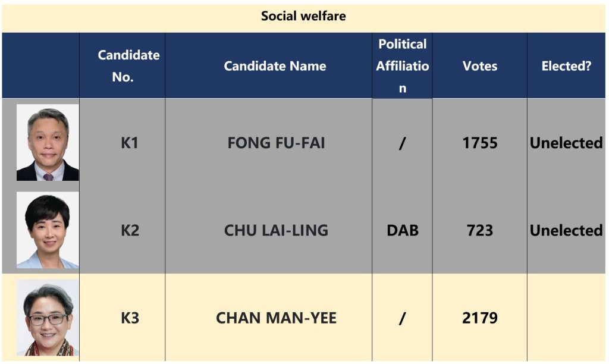Click the Political Affiliation column header
This screenshot has width=609, height=364.
point(403,65)
